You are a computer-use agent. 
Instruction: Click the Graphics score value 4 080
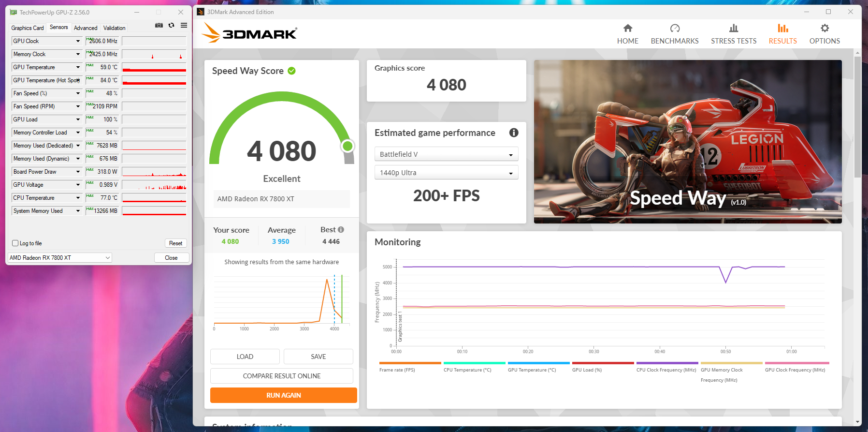(447, 85)
